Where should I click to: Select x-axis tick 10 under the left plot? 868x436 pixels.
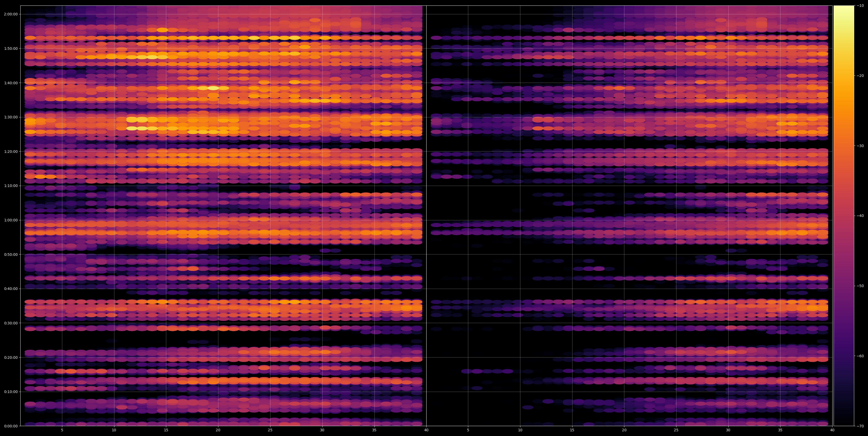pos(114,430)
